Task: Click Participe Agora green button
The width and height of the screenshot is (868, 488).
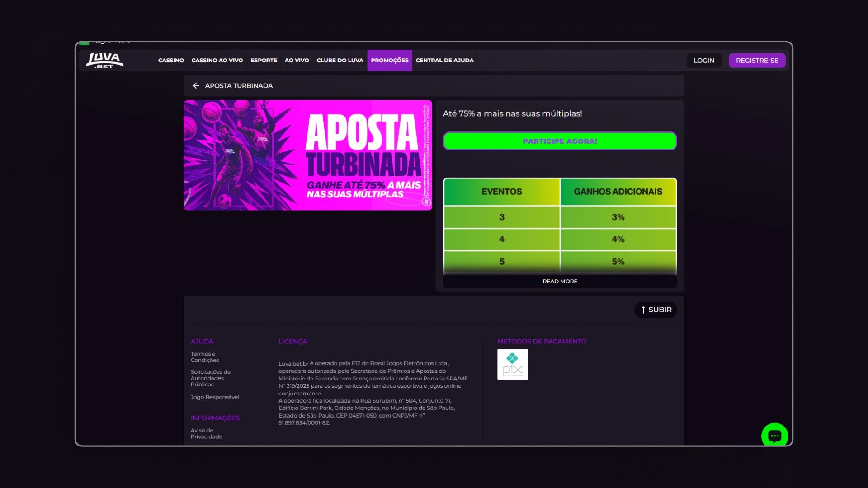Action: tap(560, 141)
